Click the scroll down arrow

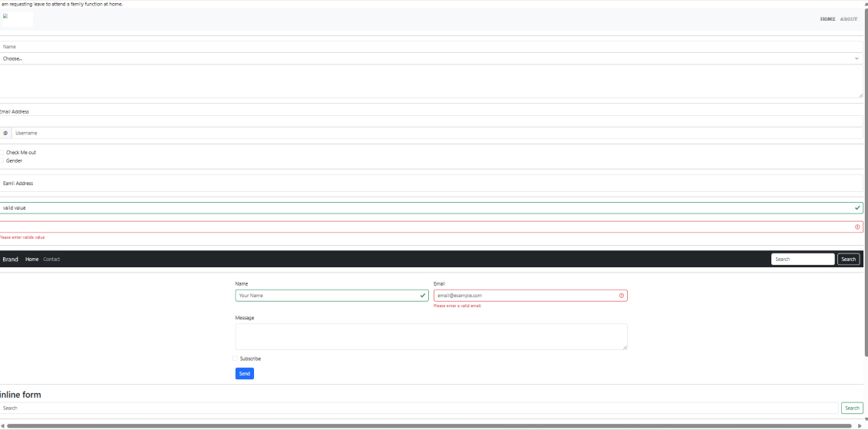866,419
